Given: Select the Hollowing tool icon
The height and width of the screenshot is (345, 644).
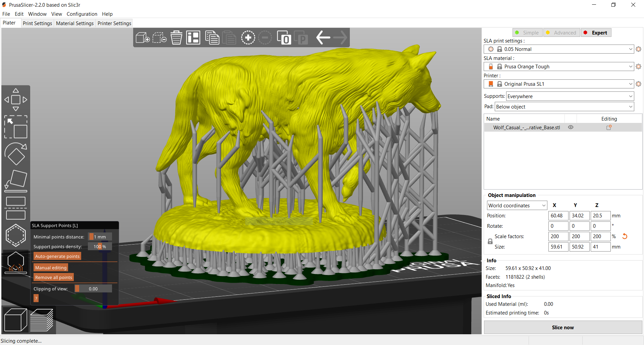Looking at the screenshot, I should click(x=16, y=235).
